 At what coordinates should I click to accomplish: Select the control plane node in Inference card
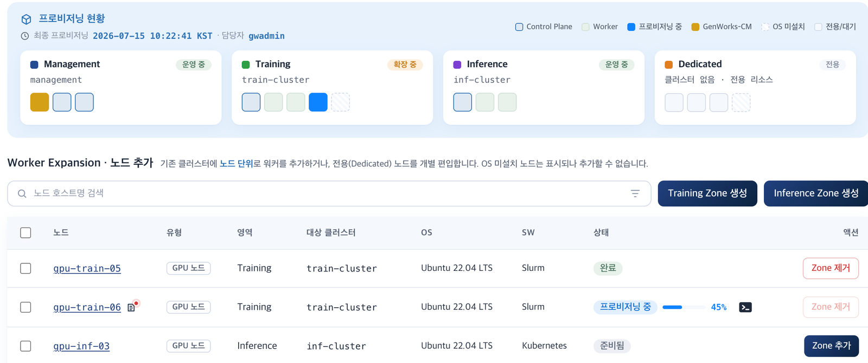(463, 102)
